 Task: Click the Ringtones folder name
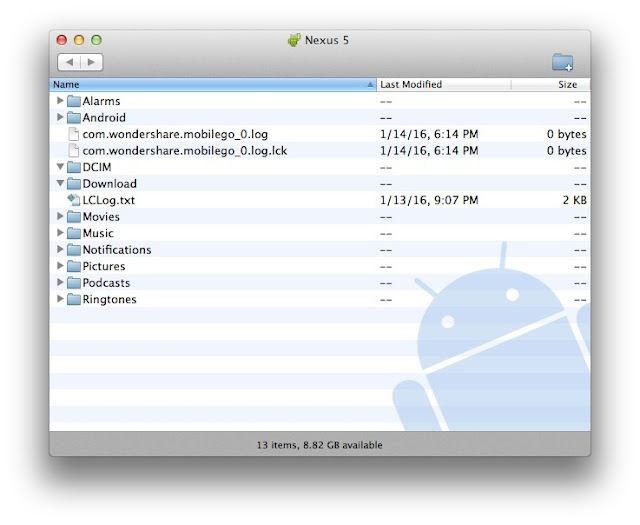109,300
